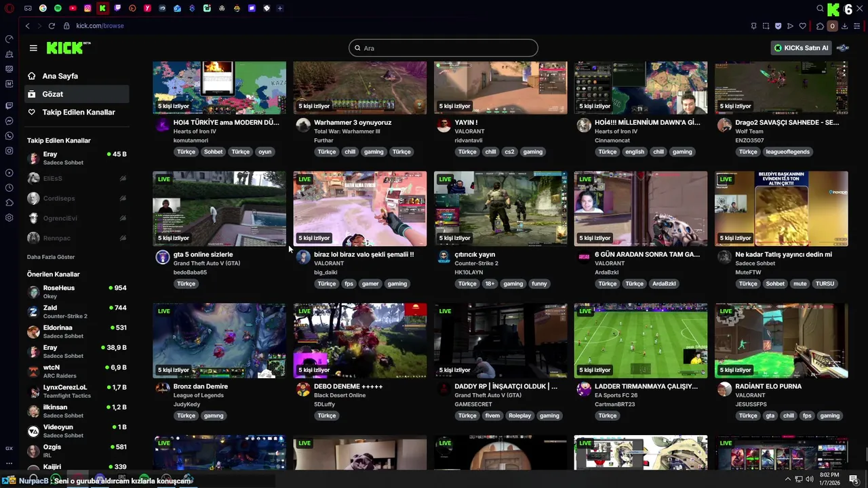This screenshot has width=868, height=488.
Task: Open Eray 45 B followed channel
Action: 76,158
